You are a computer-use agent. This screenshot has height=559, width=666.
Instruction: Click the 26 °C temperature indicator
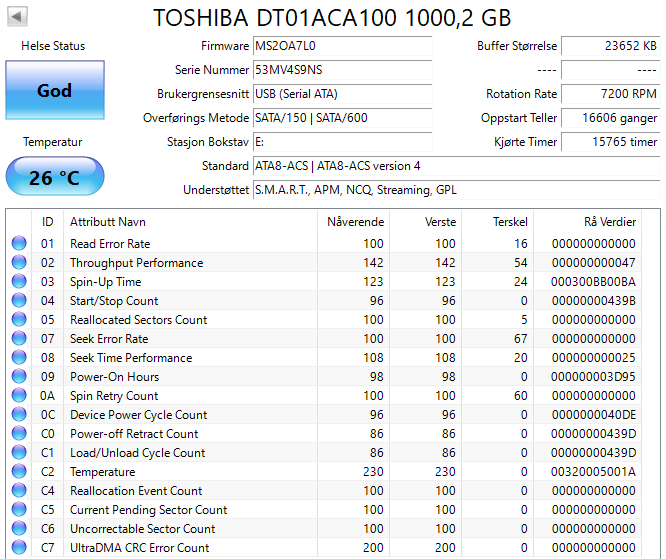54,178
